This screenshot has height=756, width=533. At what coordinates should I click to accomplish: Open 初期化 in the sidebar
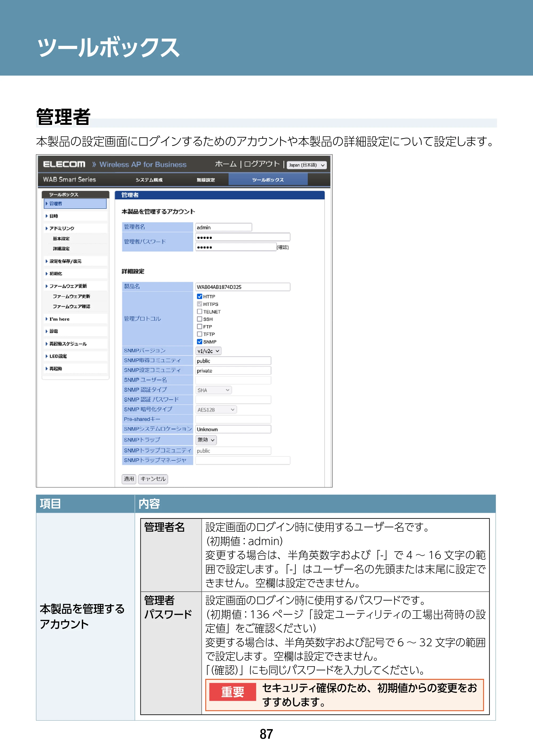point(75,274)
